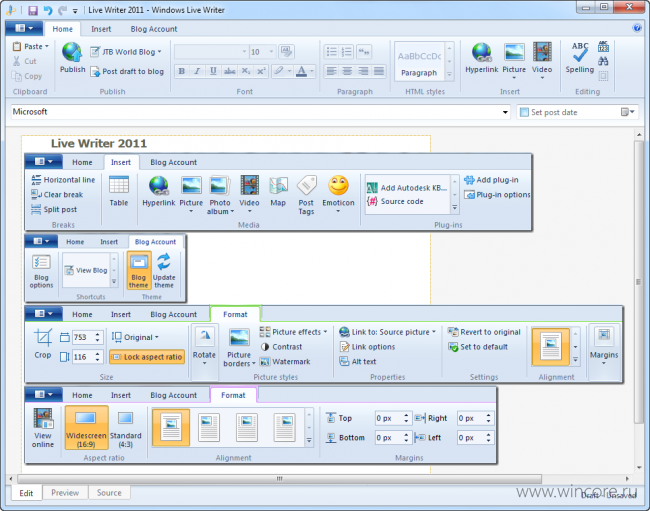Click the bulleted list icon
The height and width of the screenshot is (511, 650).
[x=332, y=52]
